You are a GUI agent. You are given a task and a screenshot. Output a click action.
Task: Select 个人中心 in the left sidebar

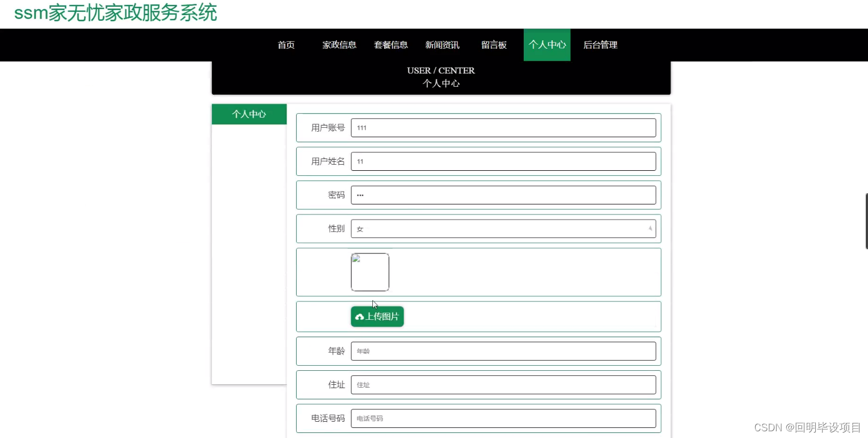pos(249,114)
